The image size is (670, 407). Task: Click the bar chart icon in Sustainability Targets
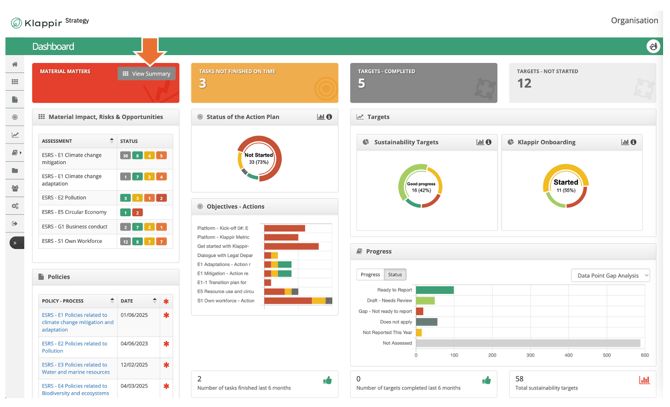(480, 142)
